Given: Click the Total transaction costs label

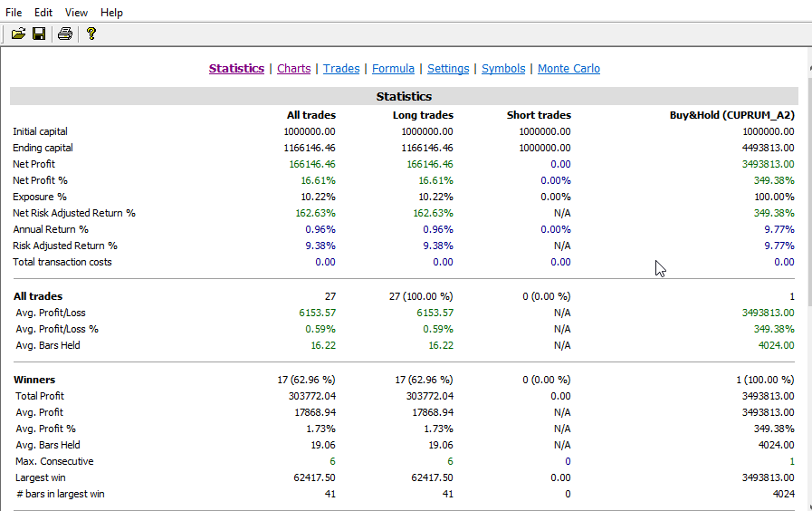Looking at the screenshot, I should 62,262.
